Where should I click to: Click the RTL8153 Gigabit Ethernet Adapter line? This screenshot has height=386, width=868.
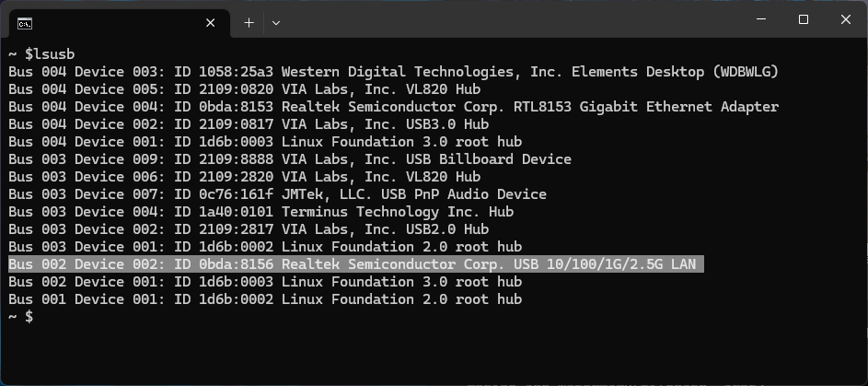click(394, 107)
